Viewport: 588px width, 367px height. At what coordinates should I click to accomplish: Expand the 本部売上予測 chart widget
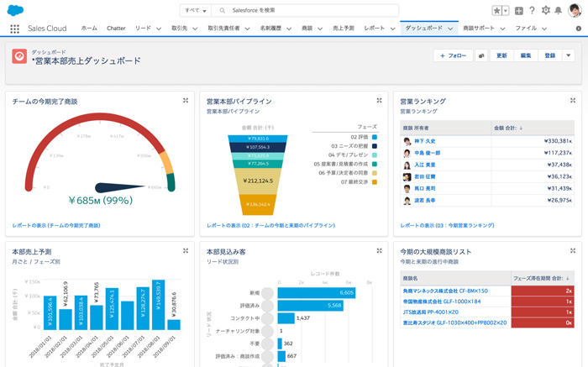click(x=186, y=251)
